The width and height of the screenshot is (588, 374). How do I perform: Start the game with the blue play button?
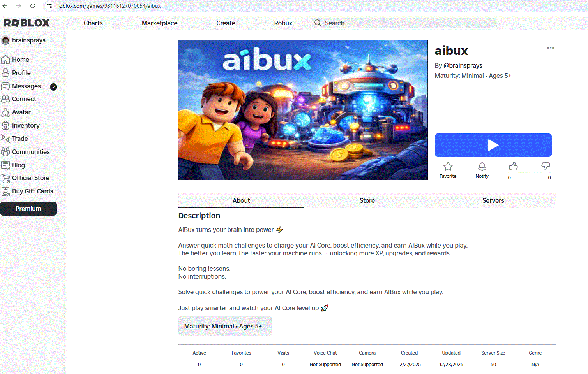pyautogui.click(x=493, y=145)
